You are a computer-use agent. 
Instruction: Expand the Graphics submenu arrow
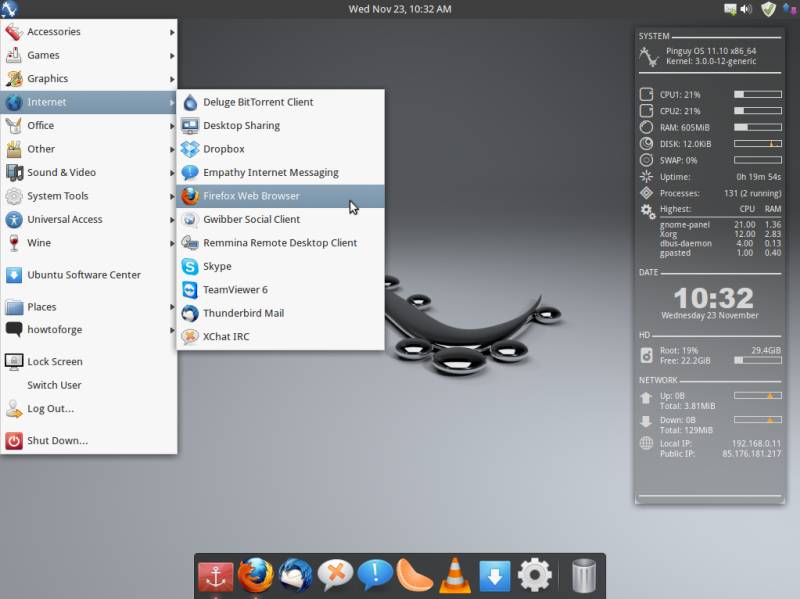coord(172,79)
